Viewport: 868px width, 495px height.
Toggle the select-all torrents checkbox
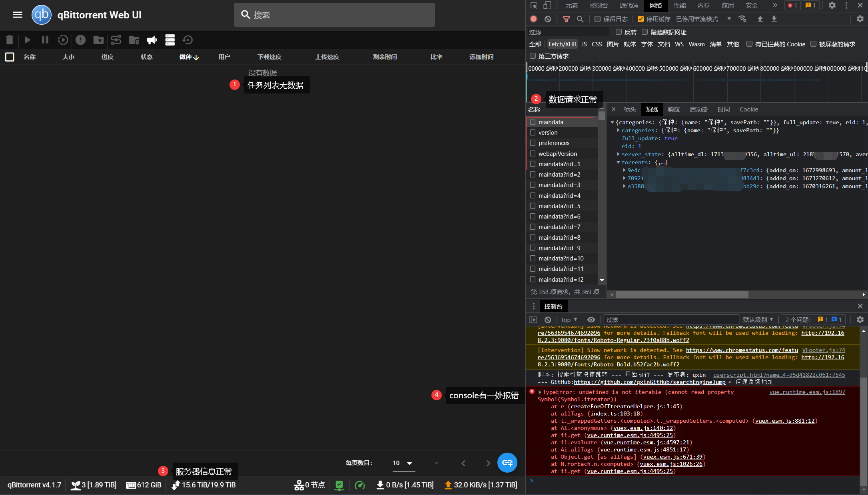click(x=10, y=57)
